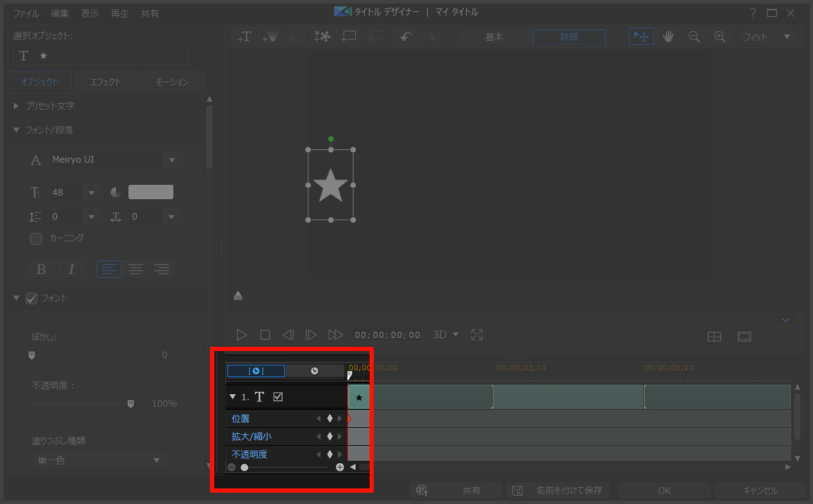
Task: Activate the select and move object tool
Action: pos(641,37)
